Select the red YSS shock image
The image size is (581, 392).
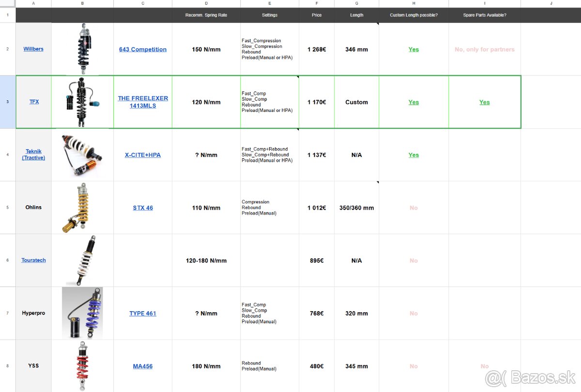coord(81,365)
